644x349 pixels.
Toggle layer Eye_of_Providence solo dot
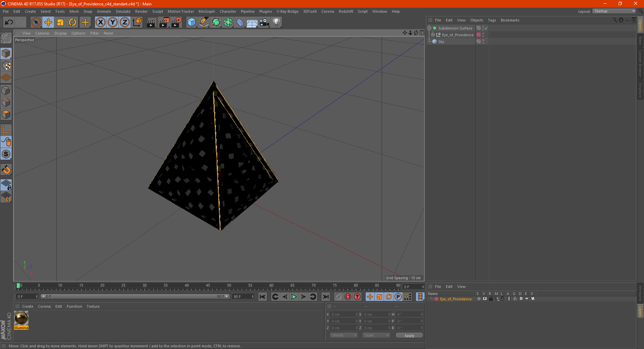[x=479, y=299]
